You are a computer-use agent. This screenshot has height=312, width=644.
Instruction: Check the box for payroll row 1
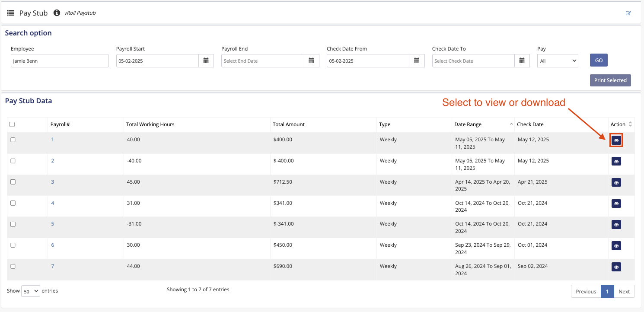[x=13, y=140]
